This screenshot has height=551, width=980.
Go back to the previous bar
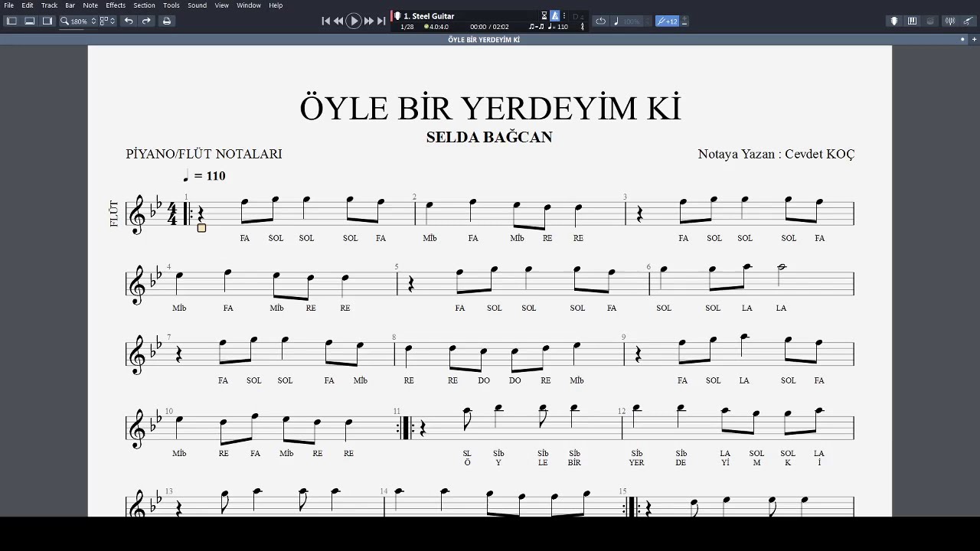(x=338, y=21)
